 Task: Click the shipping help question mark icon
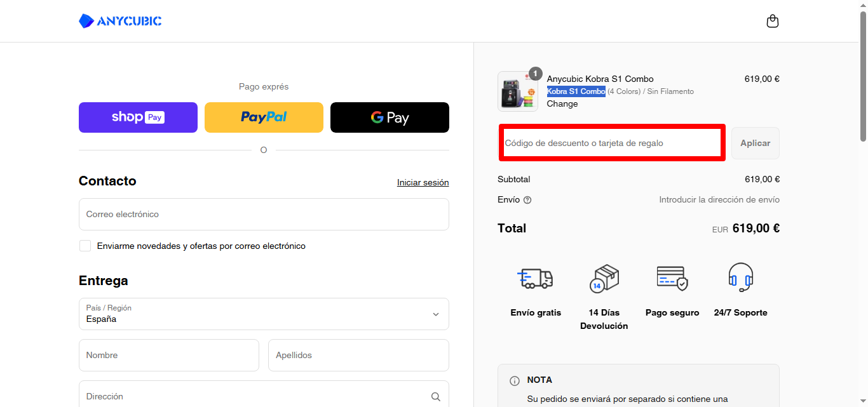[x=527, y=200]
